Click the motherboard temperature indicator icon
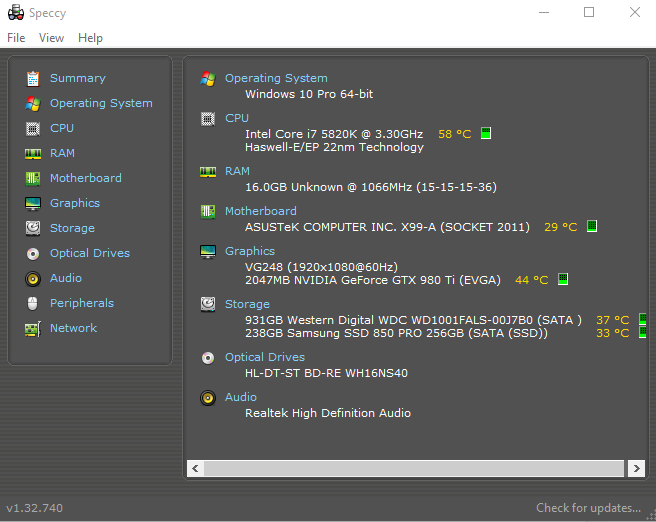Image resolution: width=656 pixels, height=522 pixels. [x=592, y=226]
